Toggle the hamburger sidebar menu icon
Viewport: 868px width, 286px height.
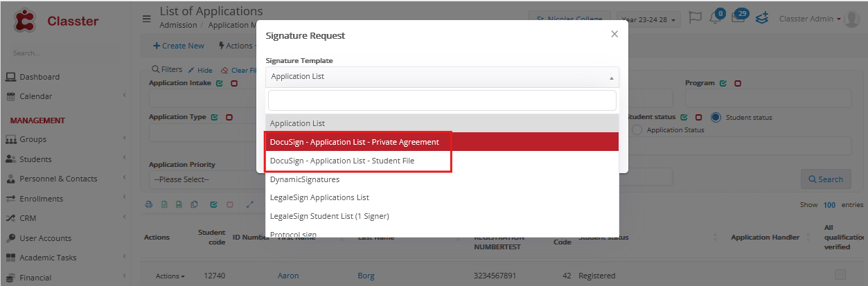click(147, 19)
